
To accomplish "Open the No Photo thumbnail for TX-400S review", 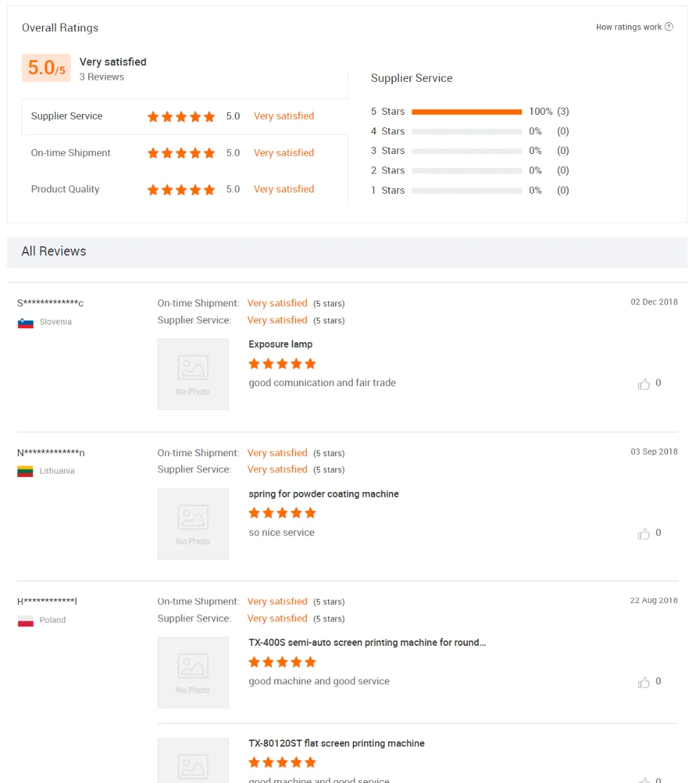I will [193, 672].
